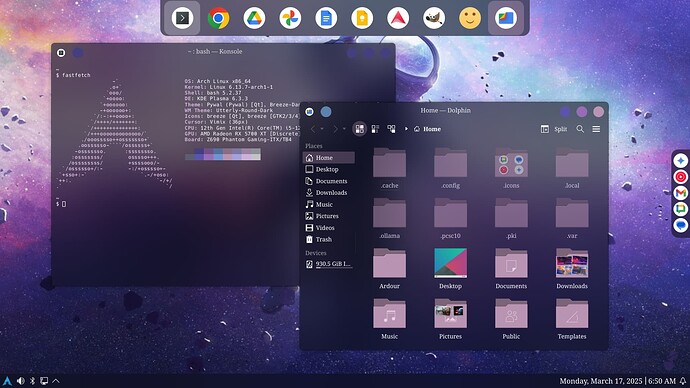The height and width of the screenshot is (388, 690).
Task: Toggle the blue pin dot on Konsole title bar
Action: [x=78, y=53]
